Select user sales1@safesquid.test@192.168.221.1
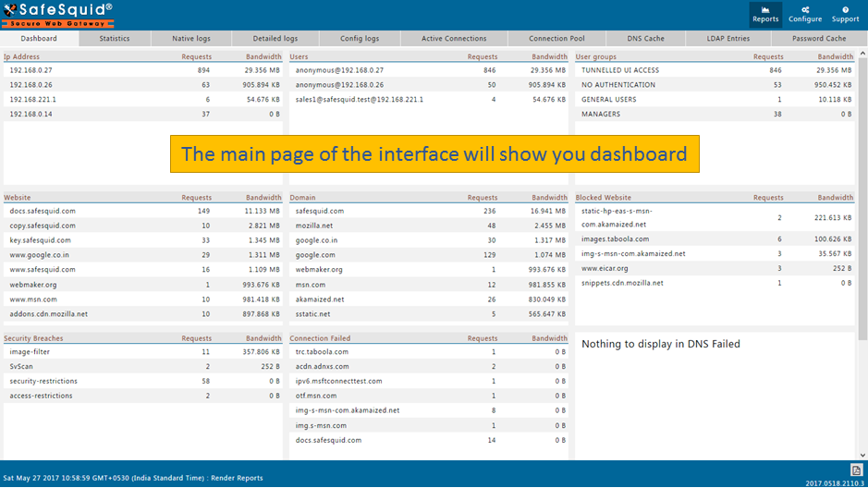The width and height of the screenshot is (868, 488). (x=429, y=100)
